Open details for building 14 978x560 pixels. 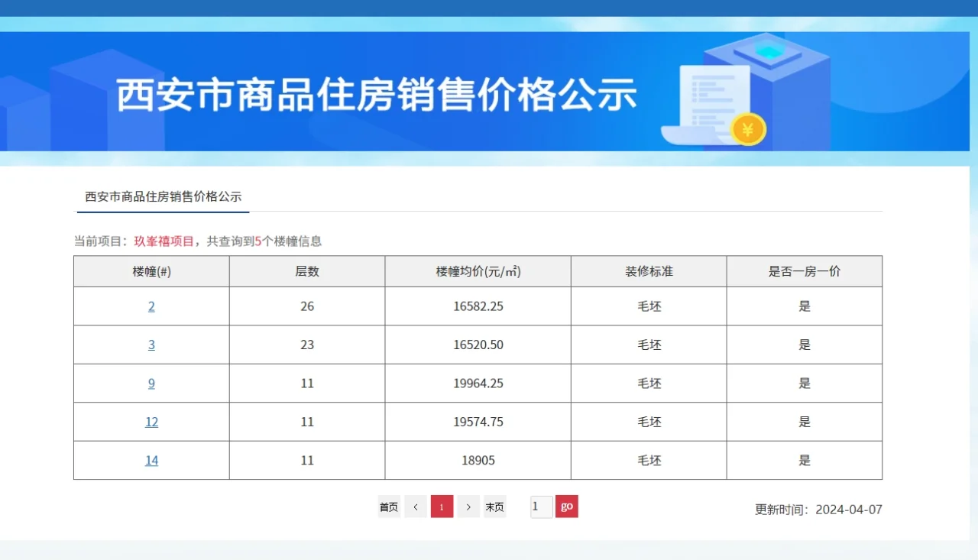(151, 460)
